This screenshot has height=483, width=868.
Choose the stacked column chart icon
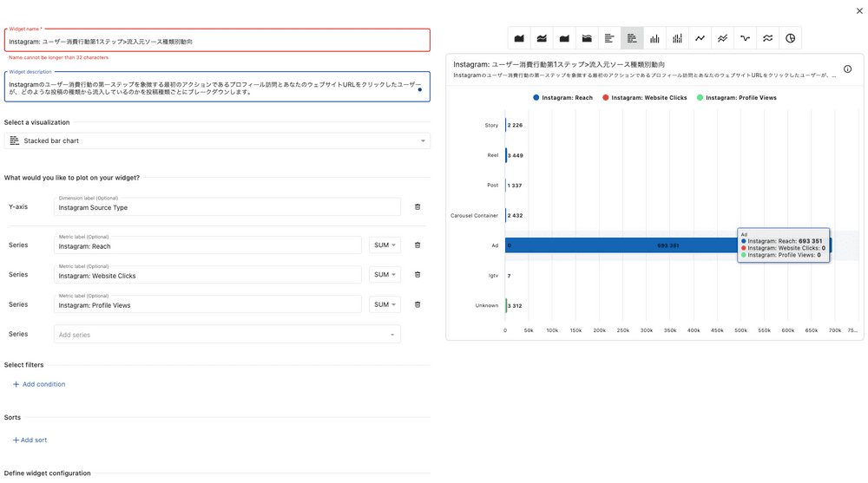coord(677,38)
